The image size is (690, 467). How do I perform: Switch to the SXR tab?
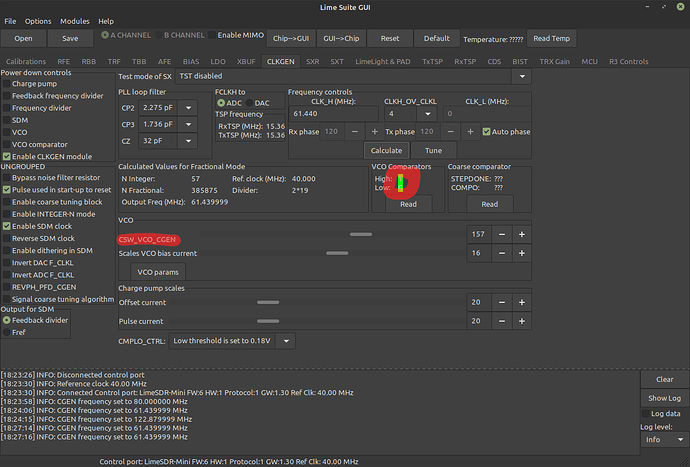312,62
